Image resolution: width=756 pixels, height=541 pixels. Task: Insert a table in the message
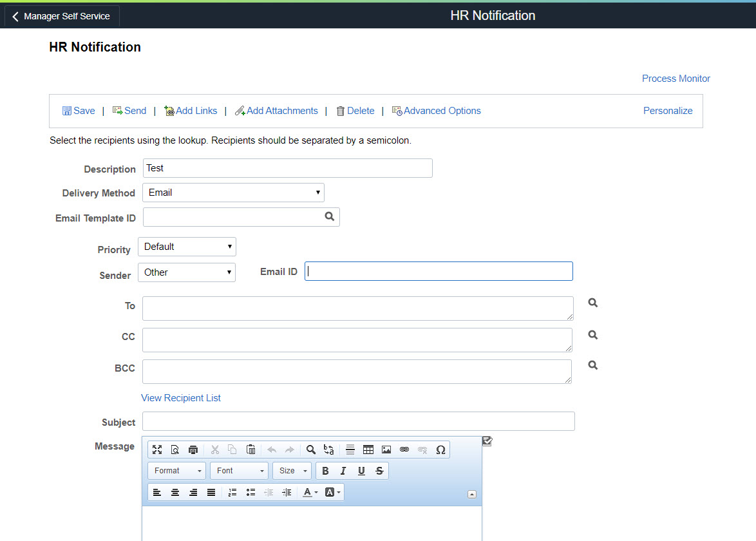tap(368, 450)
